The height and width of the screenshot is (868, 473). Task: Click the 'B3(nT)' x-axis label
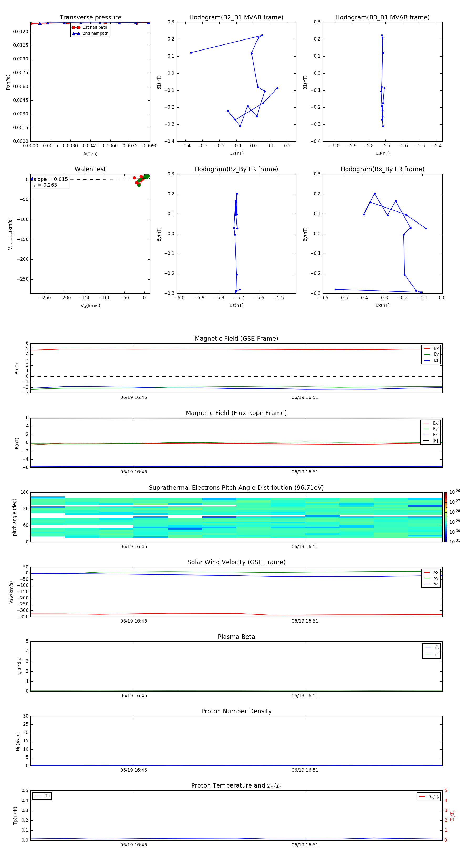pyautogui.click(x=382, y=153)
